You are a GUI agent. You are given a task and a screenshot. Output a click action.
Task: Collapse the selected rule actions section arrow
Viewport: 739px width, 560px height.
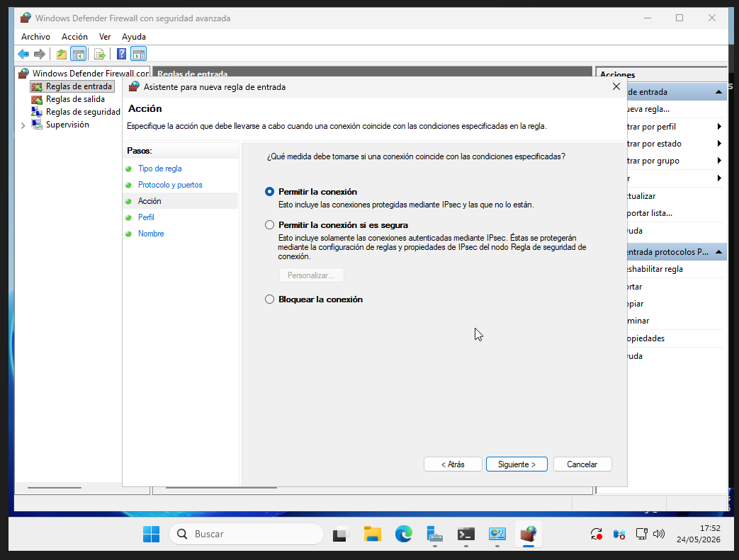718,252
